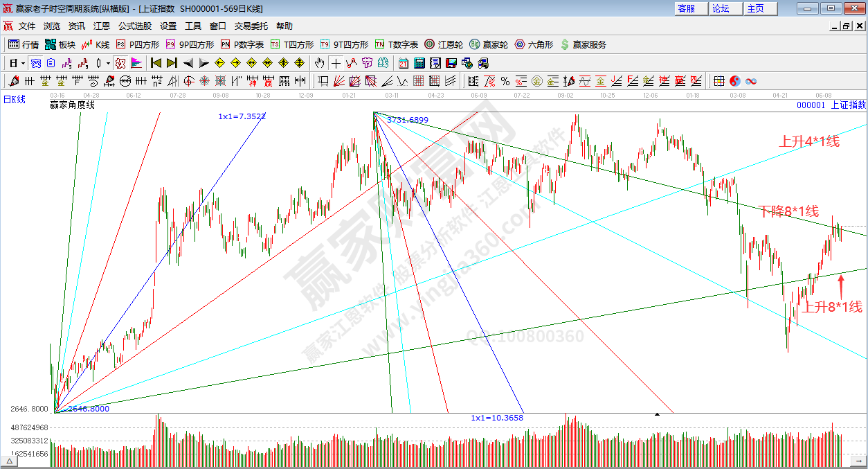The width and height of the screenshot is (868, 469).
Task: Open the calculator icon in toolbar
Action: click(x=419, y=63)
